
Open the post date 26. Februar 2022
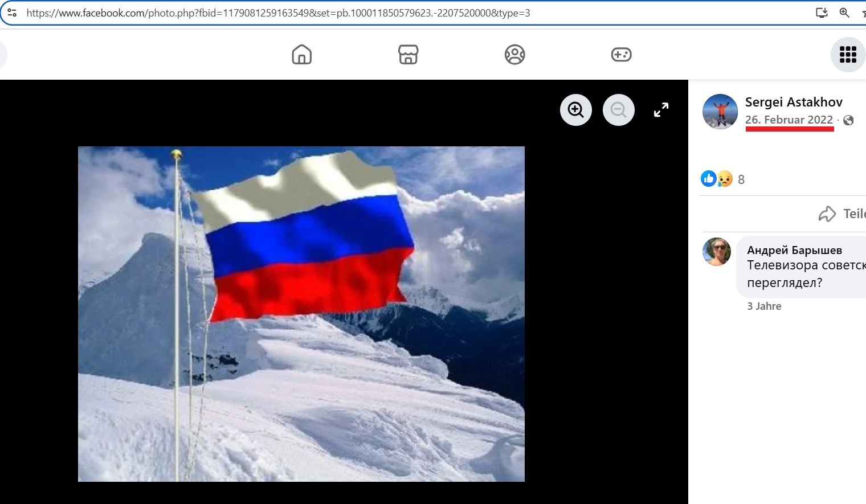(x=789, y=120)
